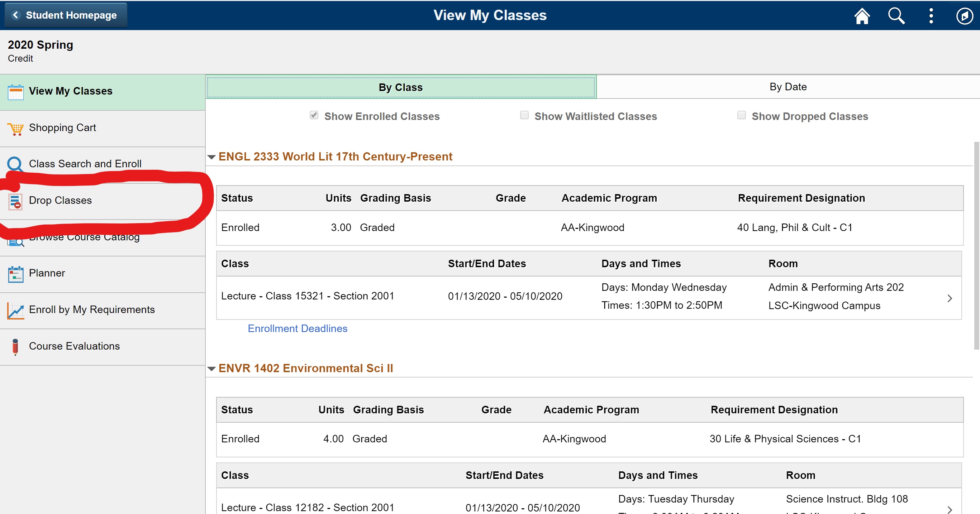980x514 pixels.
Task: Return to the Student Homepage
Action: coord(65,15)
